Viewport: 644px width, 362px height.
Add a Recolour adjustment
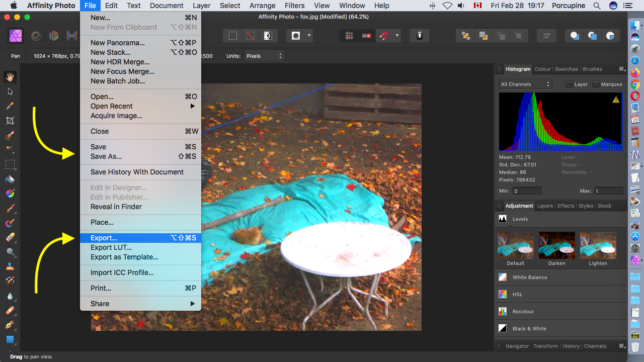click(x=560, y=312)
